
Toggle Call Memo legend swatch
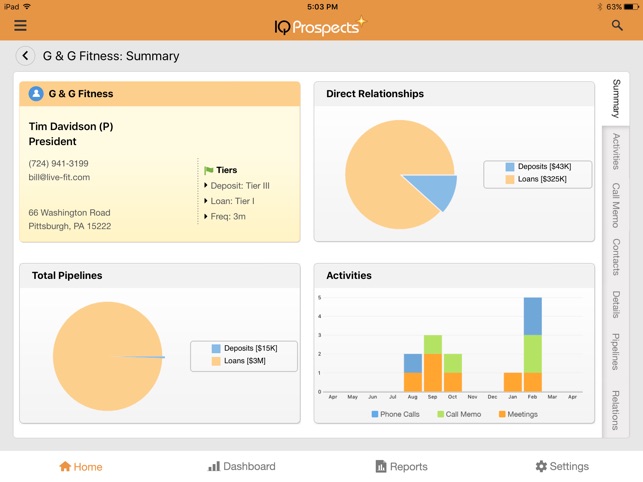pos(440,414)
